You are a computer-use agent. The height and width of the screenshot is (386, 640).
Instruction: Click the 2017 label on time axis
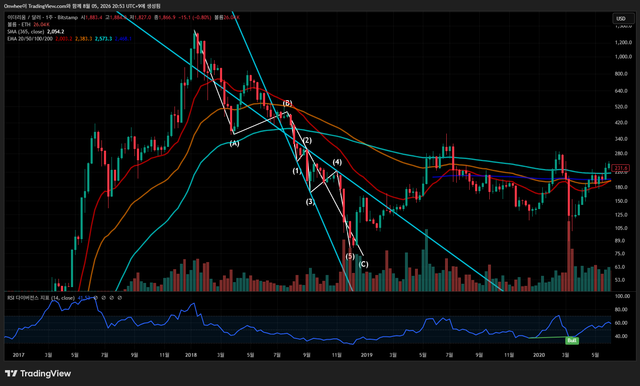pyautogui.click(x=19, y=355)
